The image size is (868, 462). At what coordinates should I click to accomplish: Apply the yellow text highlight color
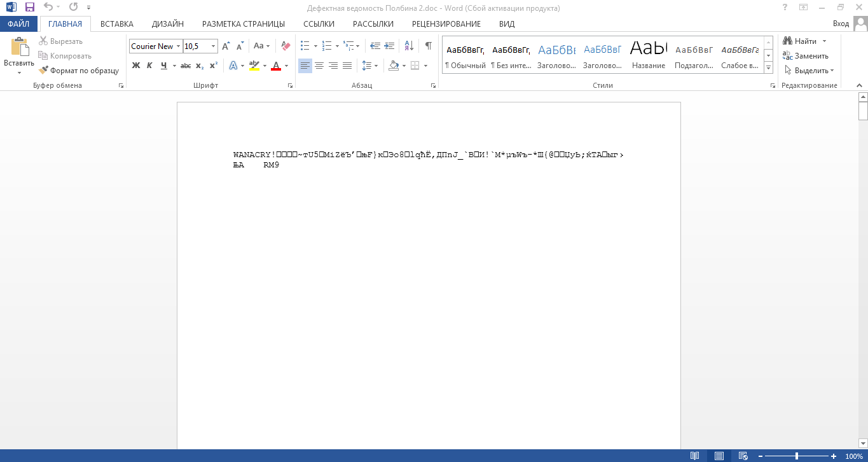tap(254, 66)
